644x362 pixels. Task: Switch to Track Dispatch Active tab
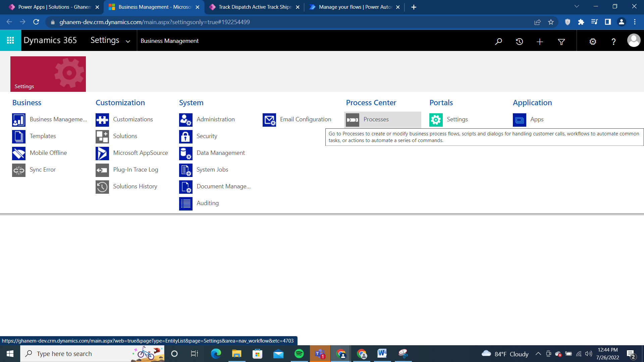pyautogui.click(x=255, y=7)
